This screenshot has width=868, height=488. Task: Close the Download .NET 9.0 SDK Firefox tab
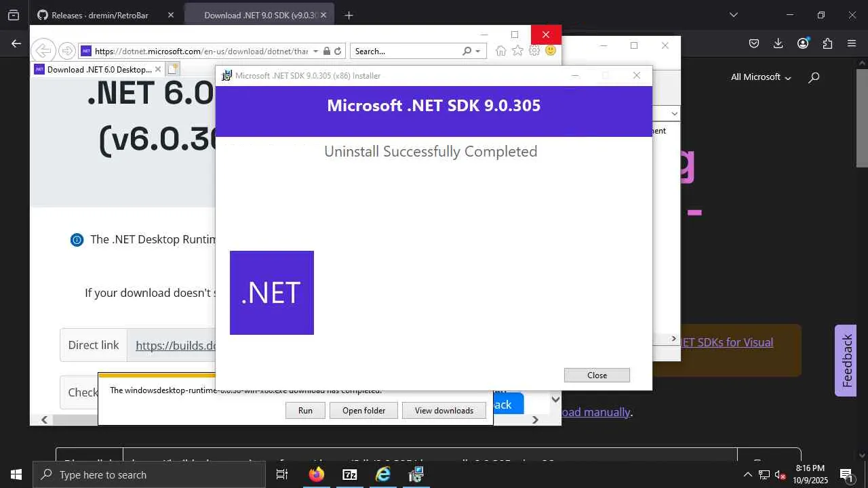(x=323, y=15)
